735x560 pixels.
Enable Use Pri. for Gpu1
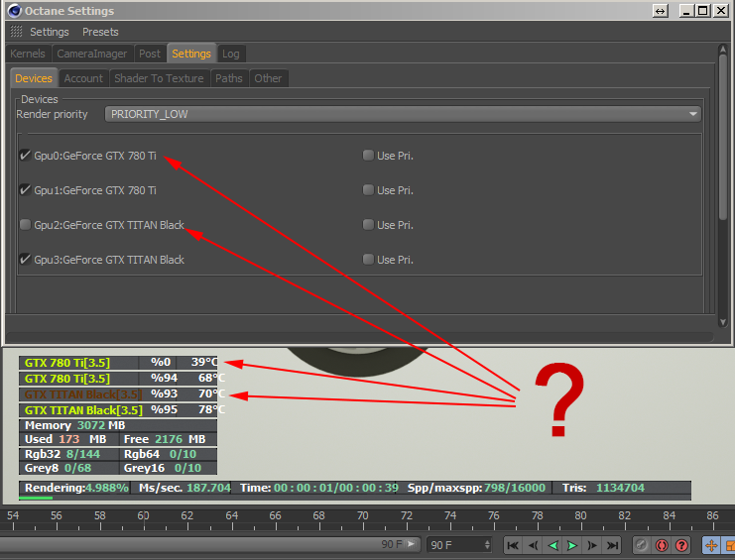(368, 189)
